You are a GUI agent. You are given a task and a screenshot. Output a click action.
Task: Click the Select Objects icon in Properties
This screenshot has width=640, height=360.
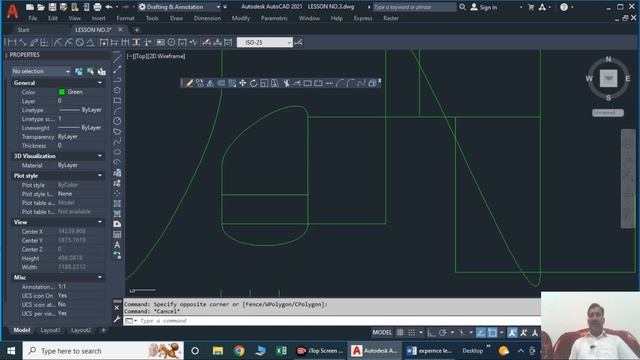point(90,71)
